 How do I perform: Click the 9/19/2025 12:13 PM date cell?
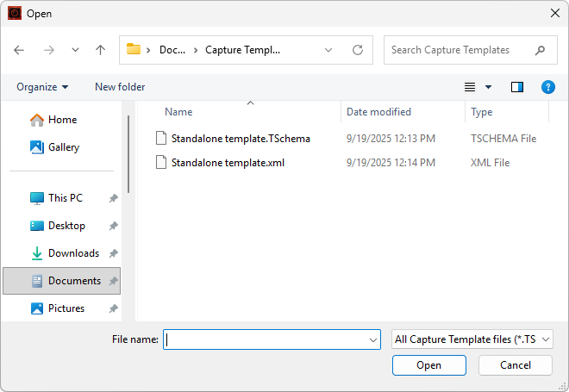click(x=391, y=139)
